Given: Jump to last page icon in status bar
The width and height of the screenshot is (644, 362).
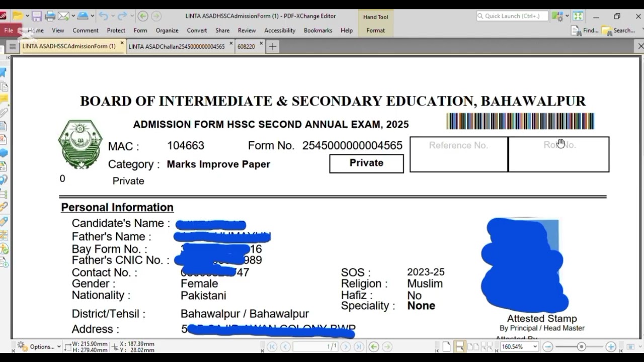Looking at the screenshot, I should 359,346.
